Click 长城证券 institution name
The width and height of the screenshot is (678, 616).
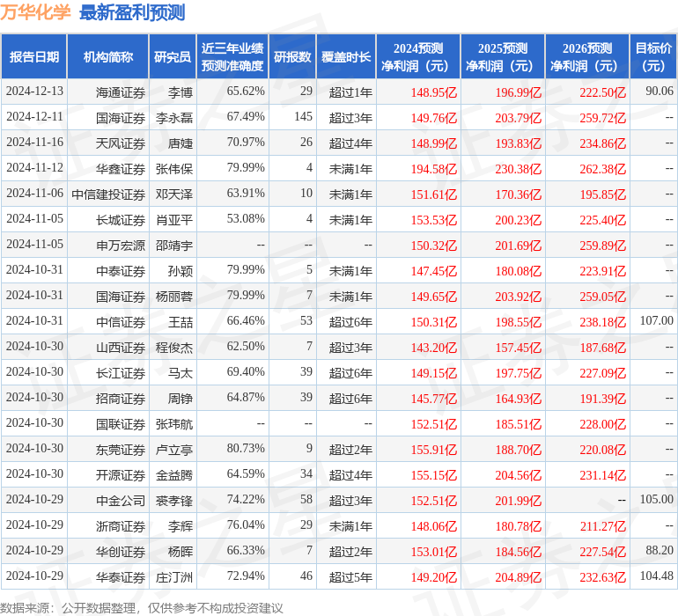(x=121, y=220)
